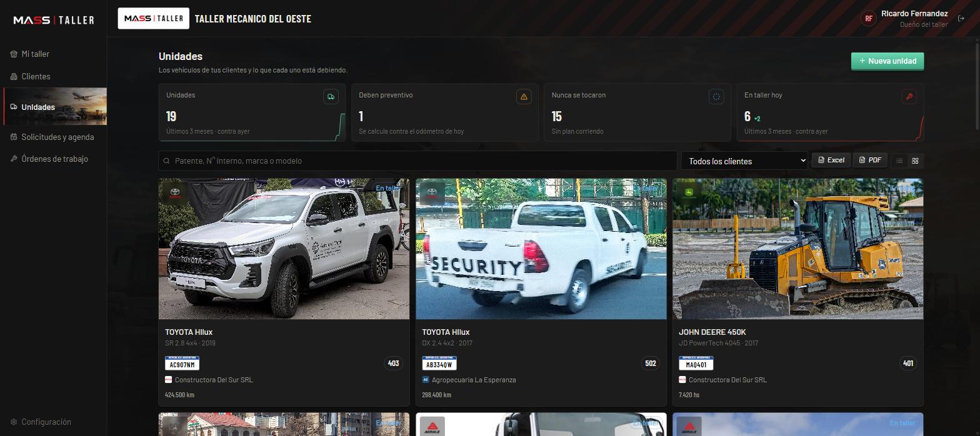Click the Nueva unidad button

click(x=887, y=61)
